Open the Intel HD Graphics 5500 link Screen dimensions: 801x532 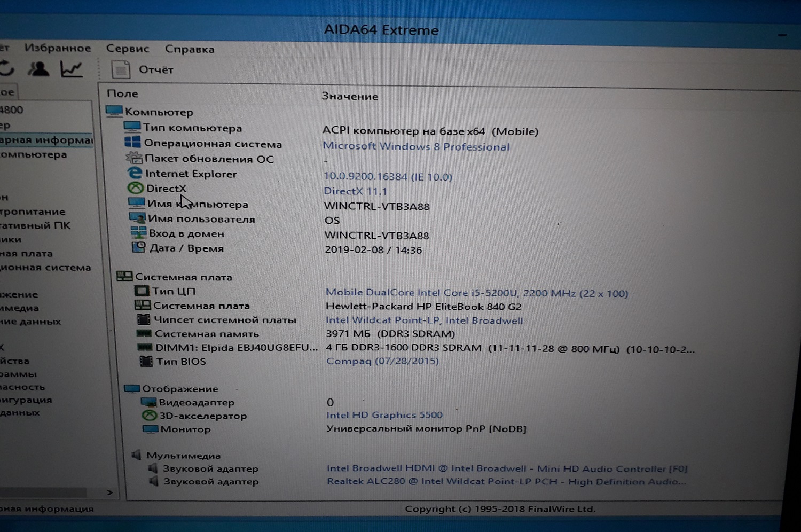point(384,415)
